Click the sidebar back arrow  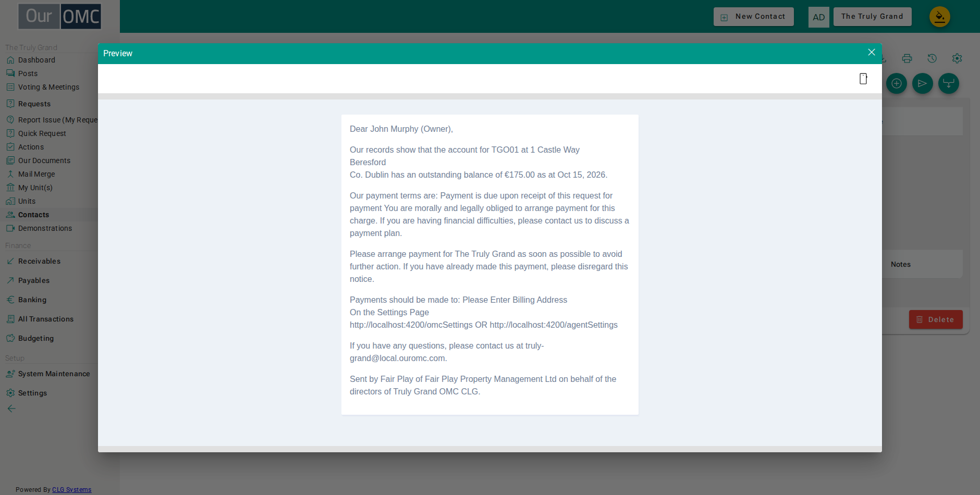11,409
